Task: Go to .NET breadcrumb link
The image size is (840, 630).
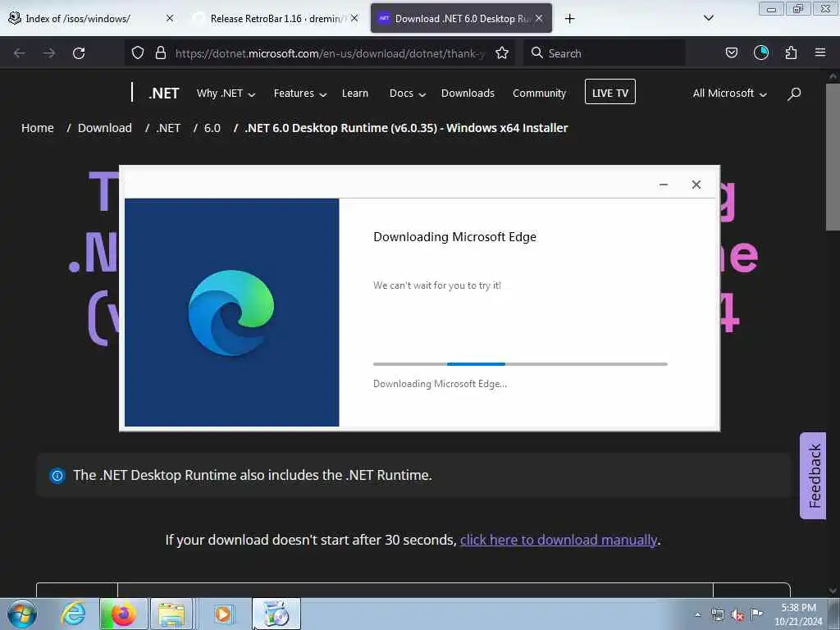Action: pyautogui.click(x=168, y=128)
